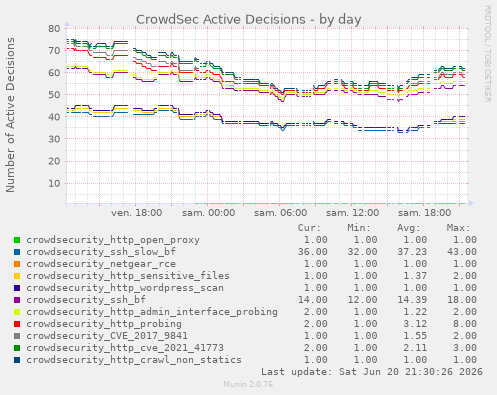Click the navy http_crawl_non_statics legend swatch

pos(17,360)
